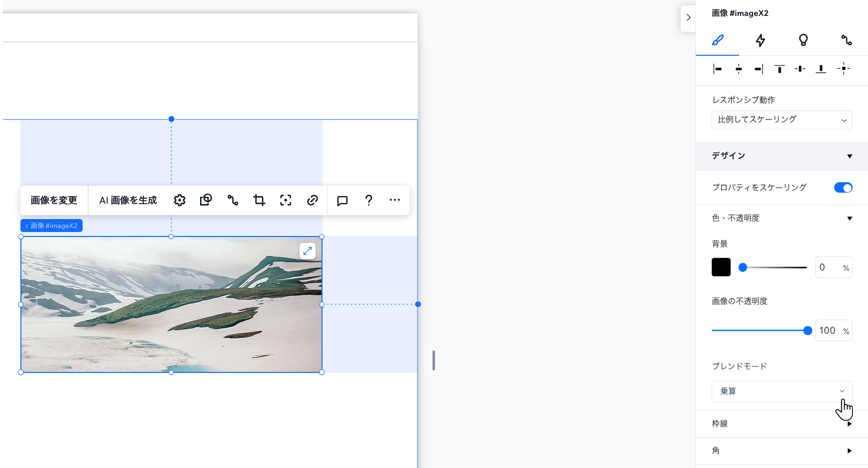Open the lightbulb inspector icon
Screen dimensions: 868x468
click(803, 41)
